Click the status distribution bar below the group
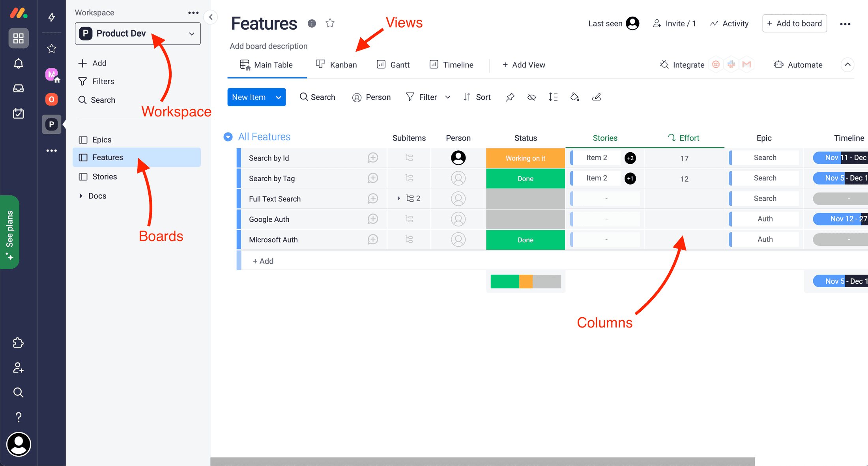The image size is (868, 466). pyautogui.click(x=526, y=281)
